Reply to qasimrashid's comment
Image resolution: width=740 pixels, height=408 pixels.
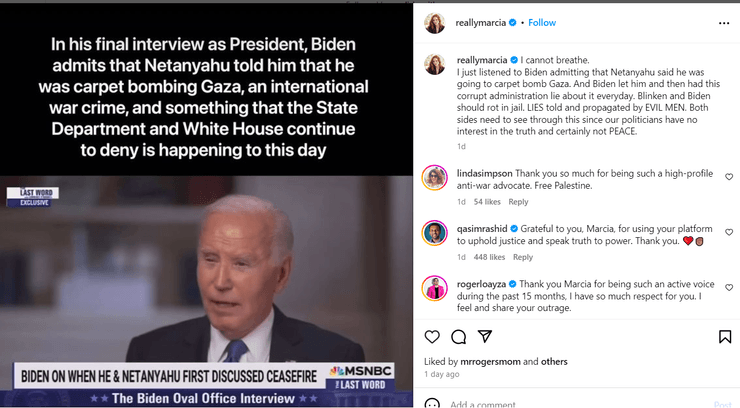522,257
